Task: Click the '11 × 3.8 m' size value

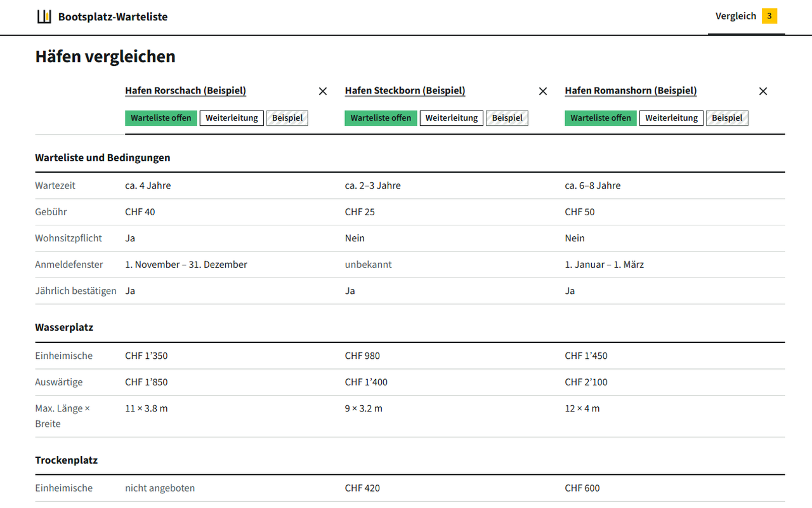Action: pos(147,408)
